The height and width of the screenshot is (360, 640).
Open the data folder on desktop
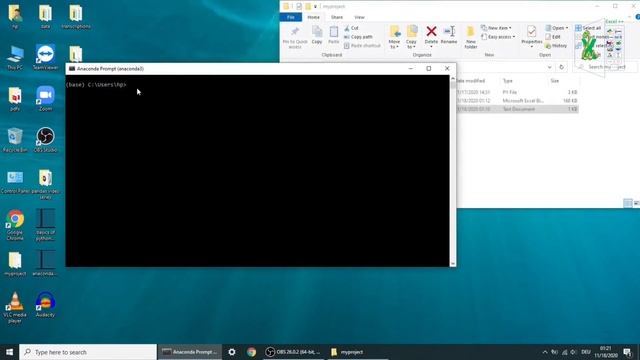45,16
